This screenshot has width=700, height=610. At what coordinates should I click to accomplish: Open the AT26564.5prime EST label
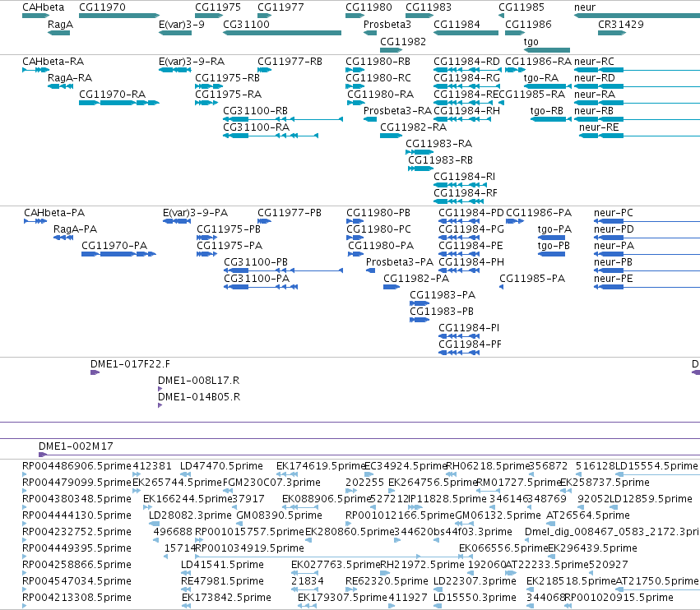click(588, 515)
